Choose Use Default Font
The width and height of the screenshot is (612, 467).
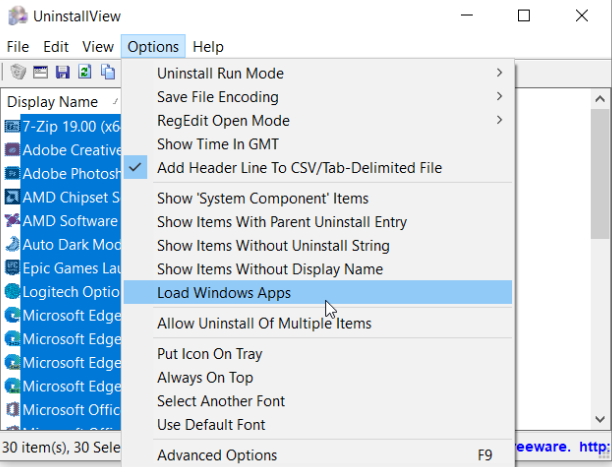pos(318,425)
